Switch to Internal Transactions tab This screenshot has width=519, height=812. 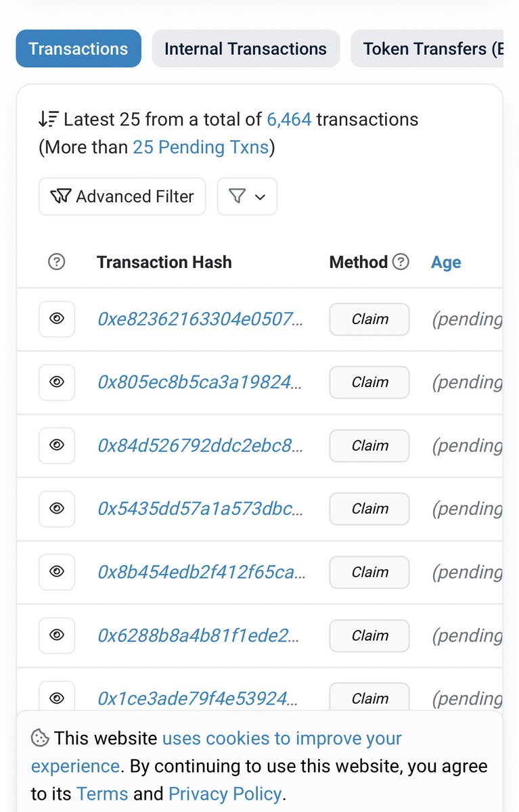click(246, 49)
